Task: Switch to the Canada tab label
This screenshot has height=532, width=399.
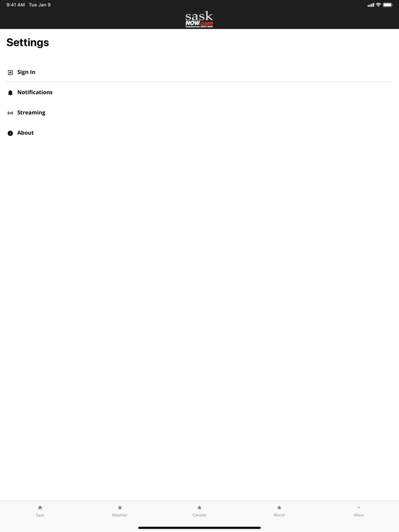Action: (199, 515)
